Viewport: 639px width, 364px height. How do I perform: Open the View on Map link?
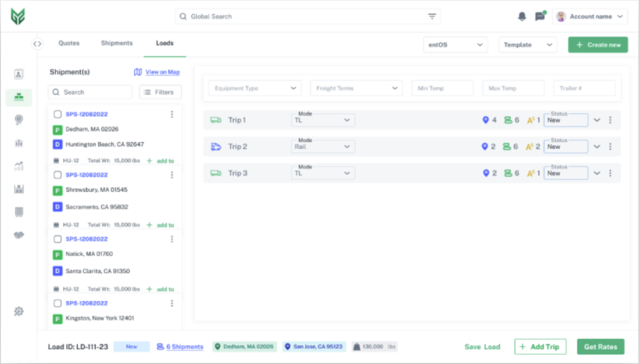coord(157,72)
